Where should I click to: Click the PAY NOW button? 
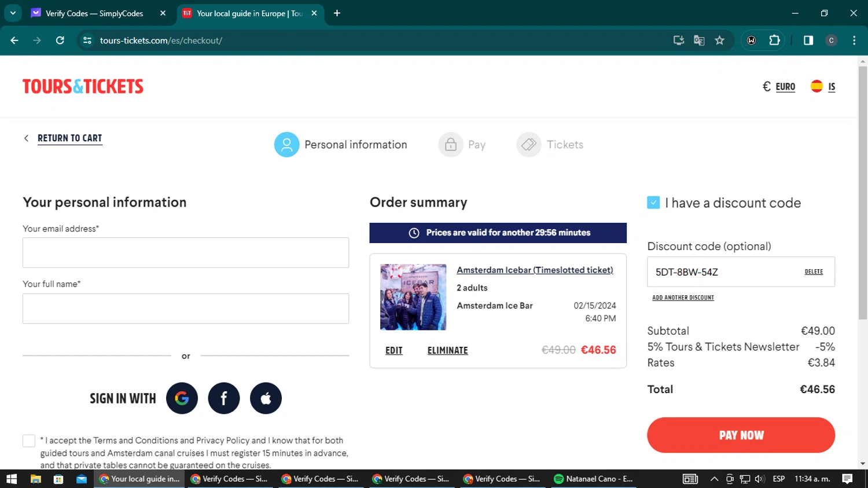[x=741, y=435]
